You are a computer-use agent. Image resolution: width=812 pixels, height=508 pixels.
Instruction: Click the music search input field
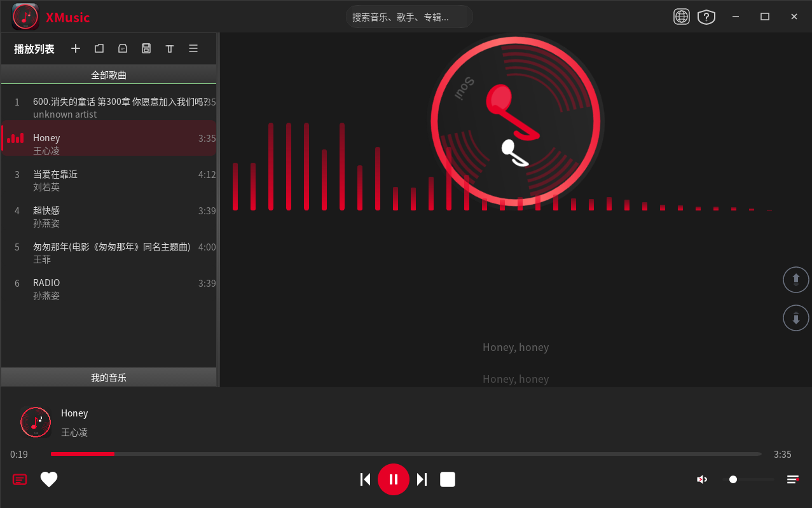(x=409, y=17)
